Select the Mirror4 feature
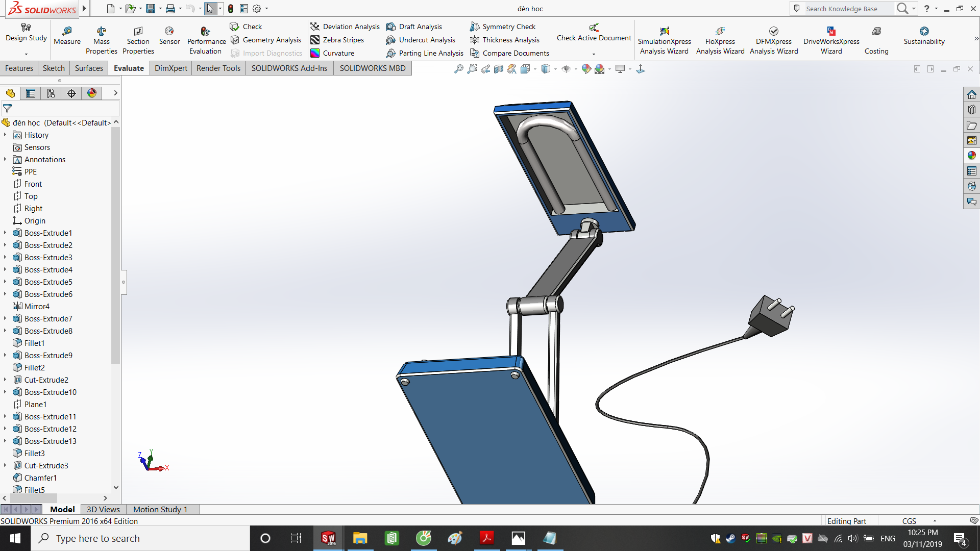This screenshot has height=551, width=980. 31,306
